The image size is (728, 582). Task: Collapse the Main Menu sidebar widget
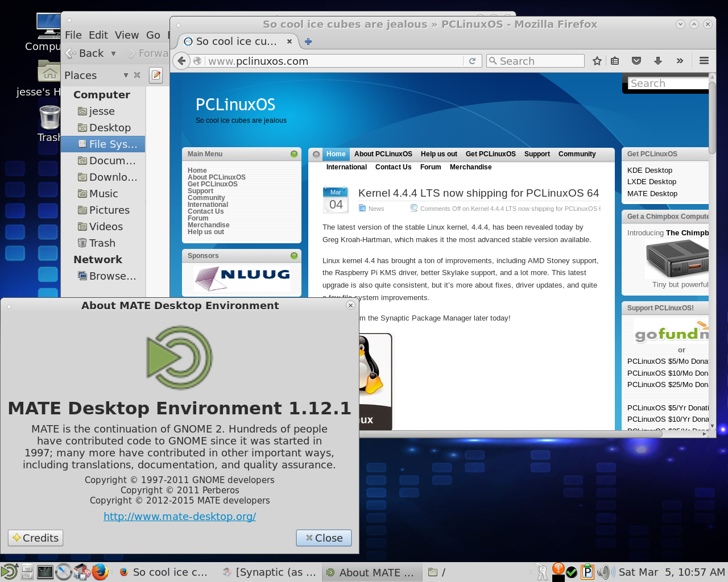click(294, 154)
